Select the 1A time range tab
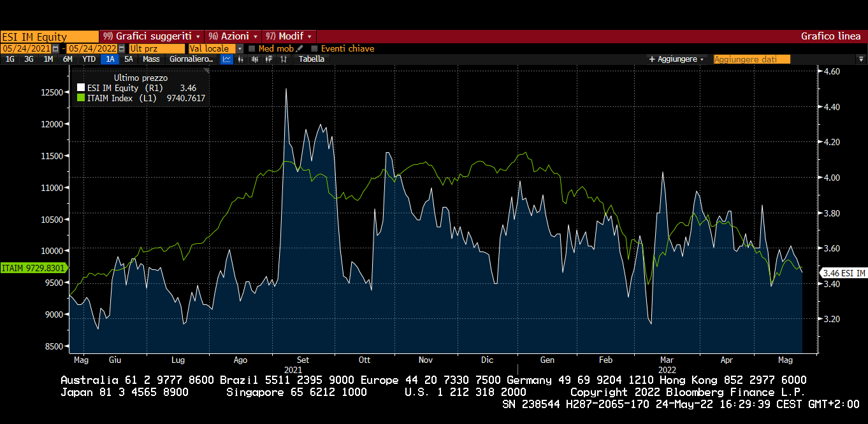The height and width of the screenshot is (424, 868). click(110, 59)
